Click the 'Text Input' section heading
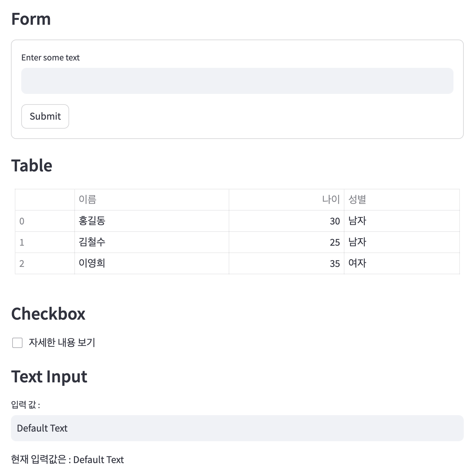 click(x=49, y=377)
